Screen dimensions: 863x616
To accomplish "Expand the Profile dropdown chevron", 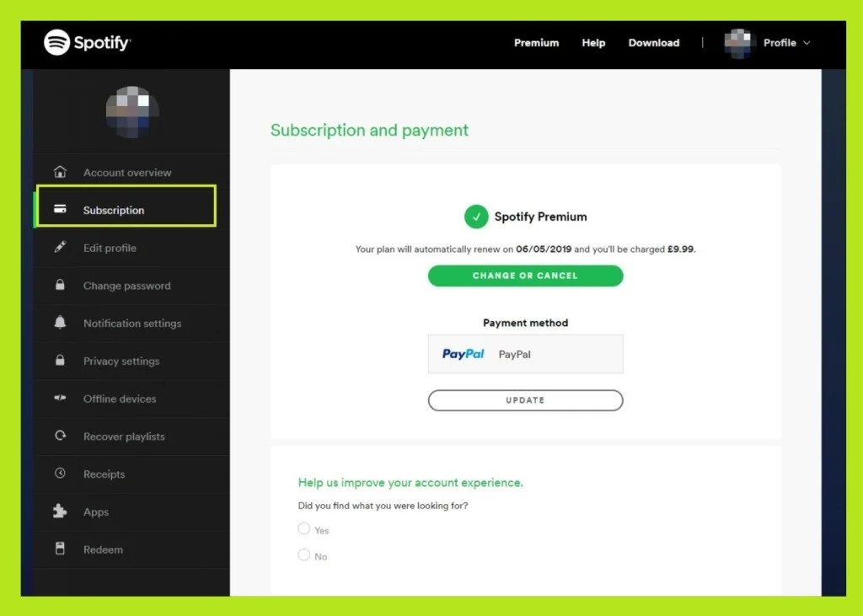I will tap(807, 43).
